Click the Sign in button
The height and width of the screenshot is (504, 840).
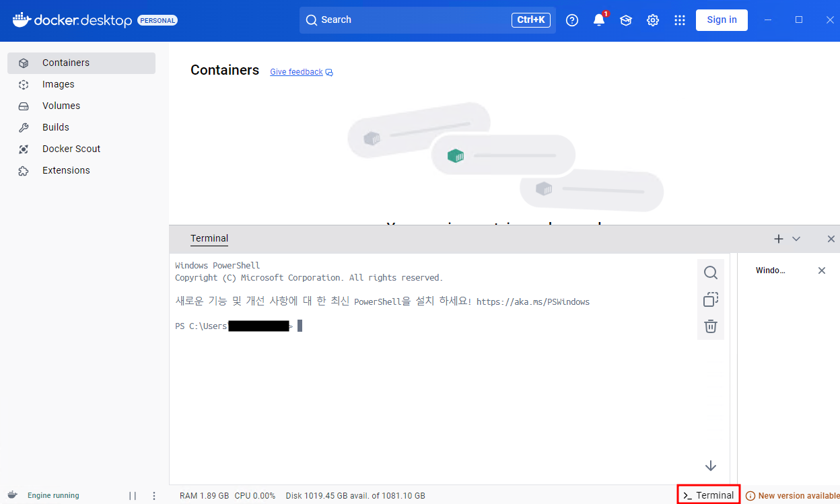point(722,20)
